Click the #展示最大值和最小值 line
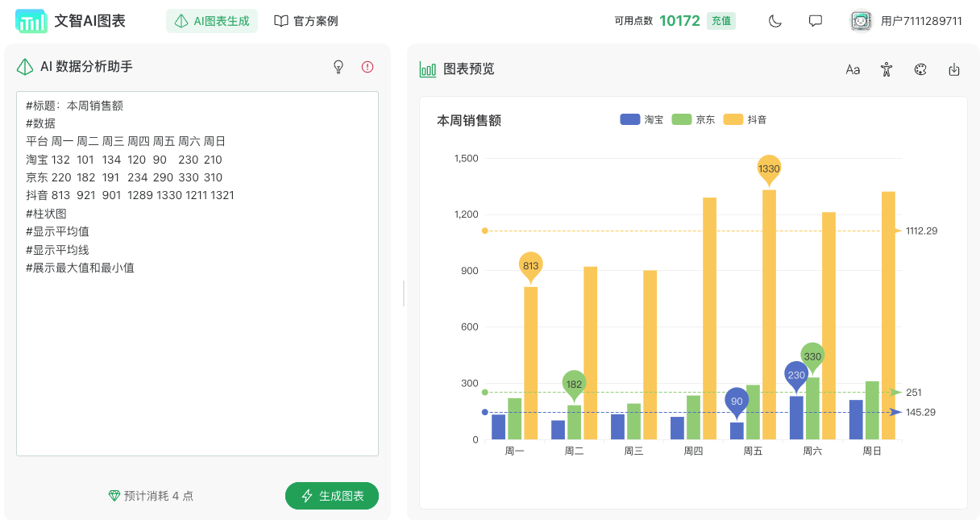This screenshot has width=980, height=520. point(80,267)
